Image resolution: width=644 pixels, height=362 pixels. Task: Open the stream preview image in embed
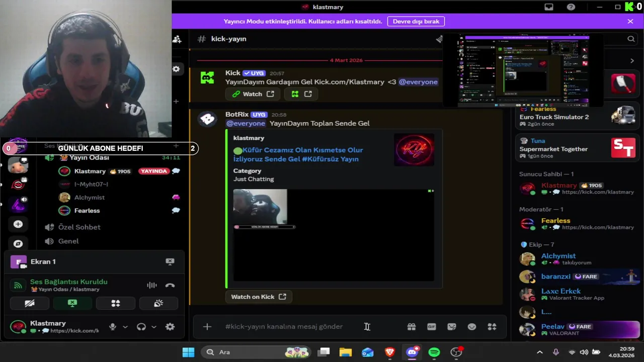(x=334, y=235)
